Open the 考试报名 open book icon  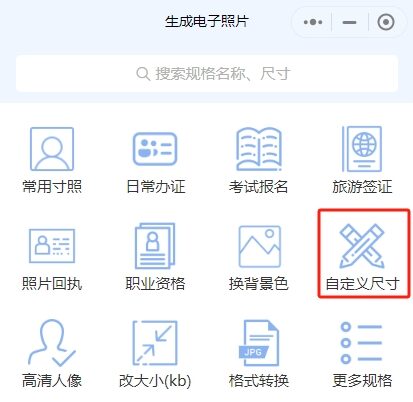[x=259, y=149]
